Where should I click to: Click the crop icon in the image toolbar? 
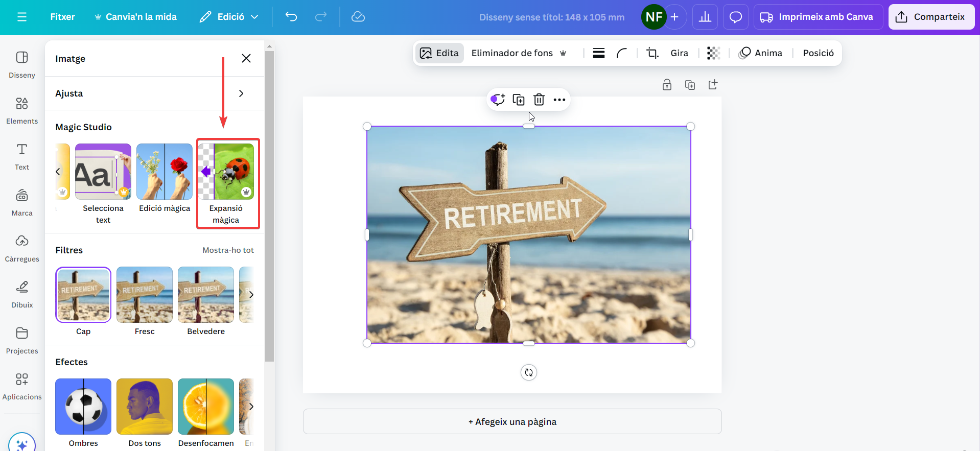coord(652,53)
